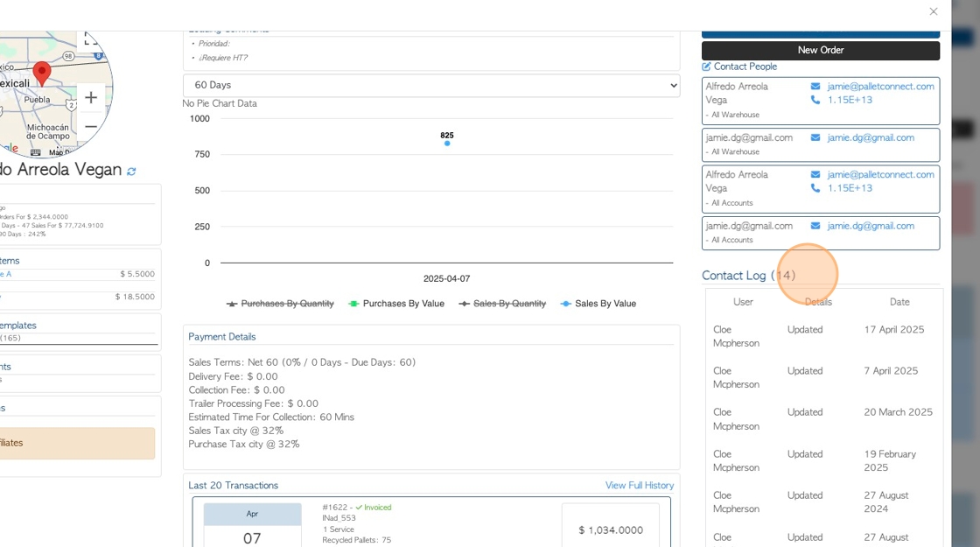Click envelope icon for Alfredo All Warehouse contact
Screen dimensions: 980x547
pos(815,87)
